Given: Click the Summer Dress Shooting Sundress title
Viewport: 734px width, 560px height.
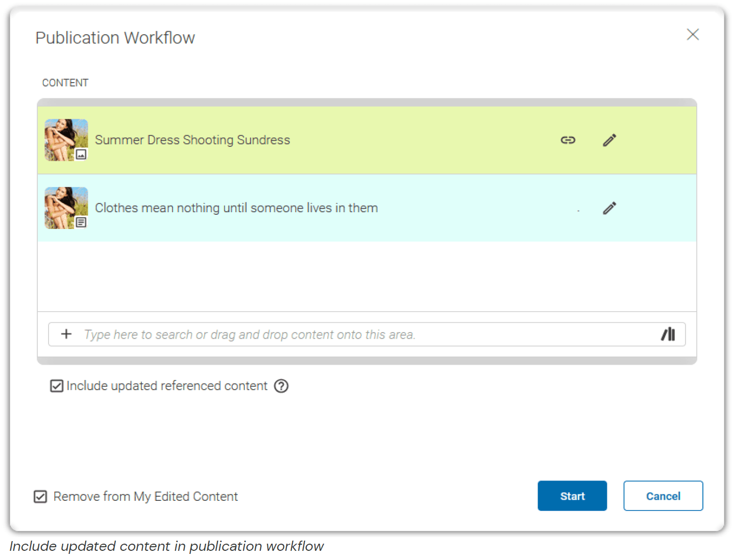Looking at the screenshot, I should point(192,140).
